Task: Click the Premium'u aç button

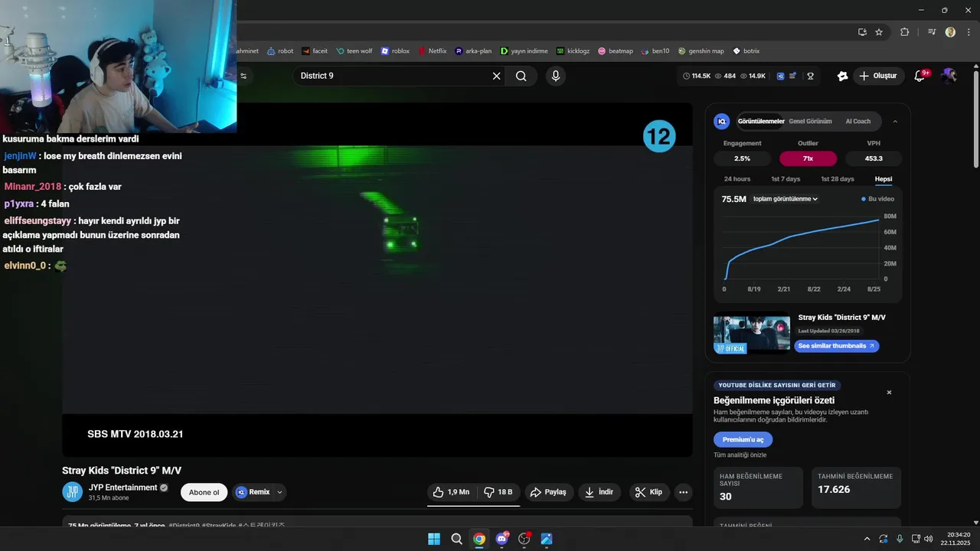Action: coord(743,439)
